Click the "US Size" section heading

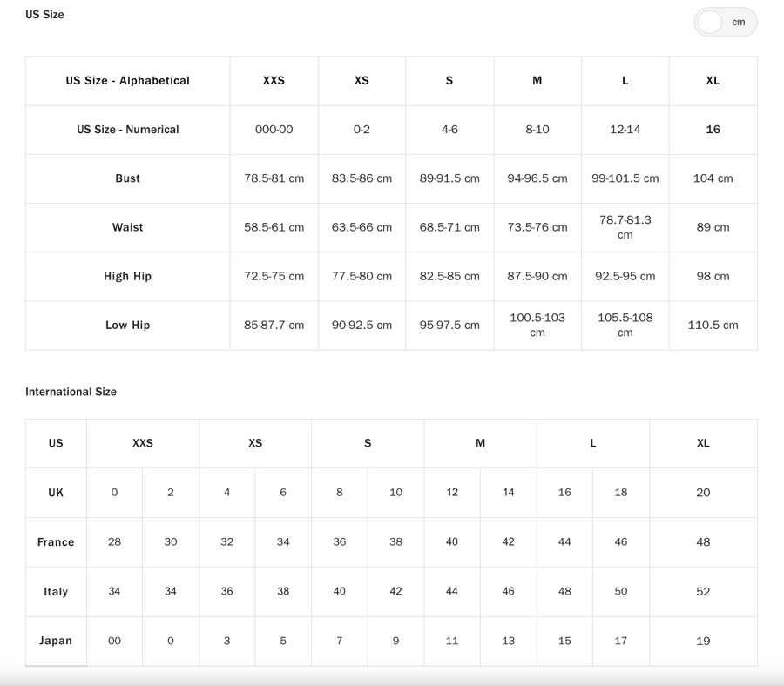click(x=44, y=15)
